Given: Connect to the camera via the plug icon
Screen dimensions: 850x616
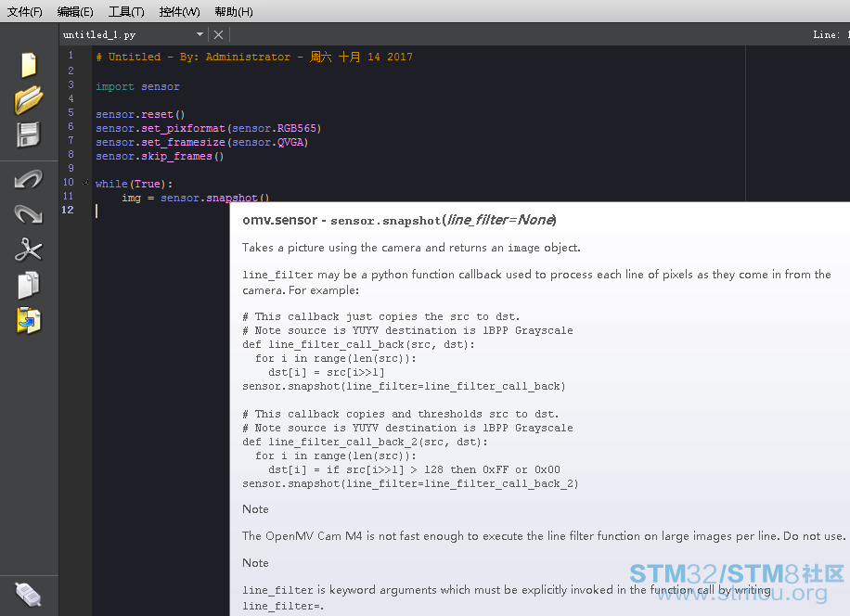Looking at the screenshot, I should click(x=29, y=593).
